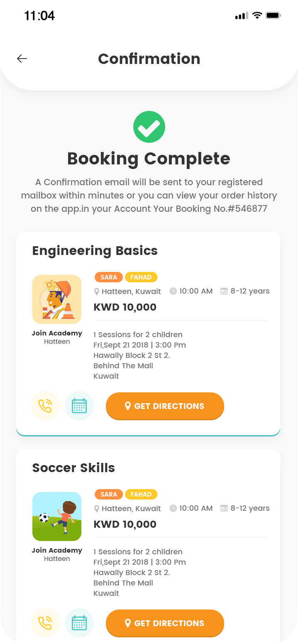Image resolution: width=298 pixels, height=644 pixels.
Task: Tap the phone call icon under Engineering Basics
Action: (x=45, y=406)
